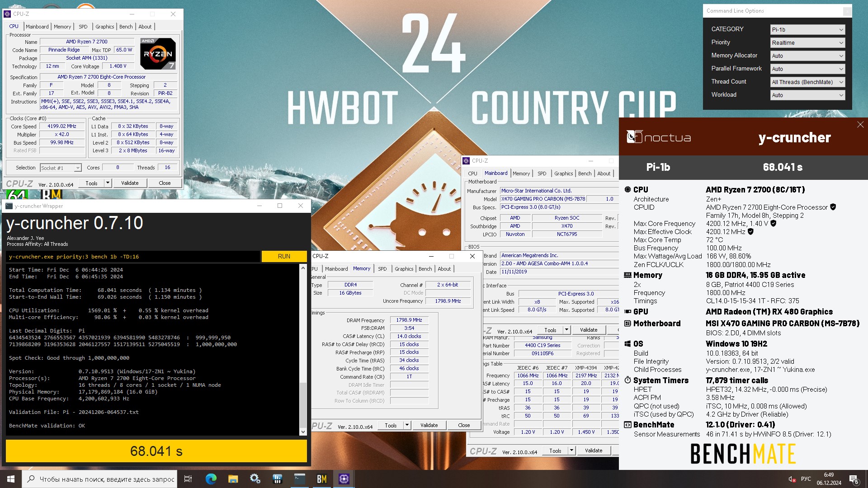The width and height of the screenshot is (868, 488).
Task: Click the Windows OS icon in BenchMate results
Action: pos(627,344)
